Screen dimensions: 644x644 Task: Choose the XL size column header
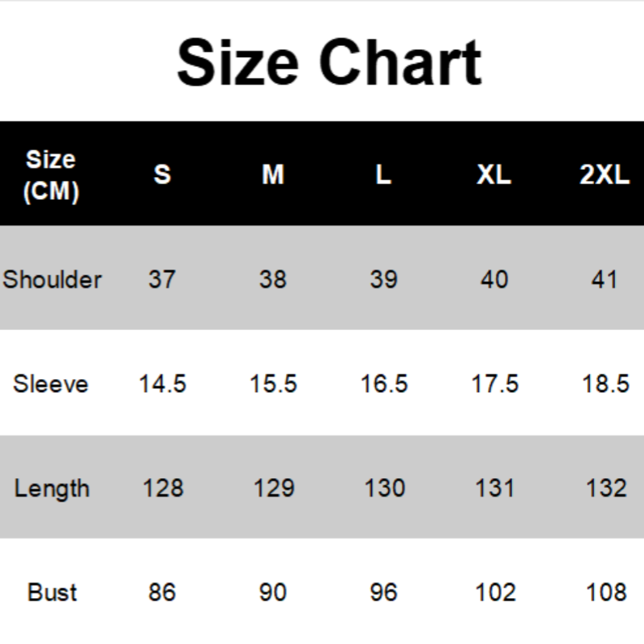point(493,175)
